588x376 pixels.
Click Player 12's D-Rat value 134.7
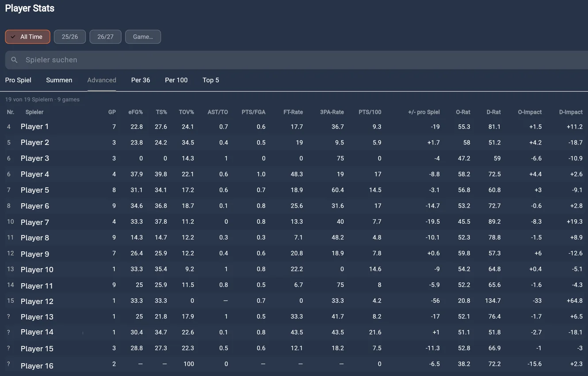(493, 301)
